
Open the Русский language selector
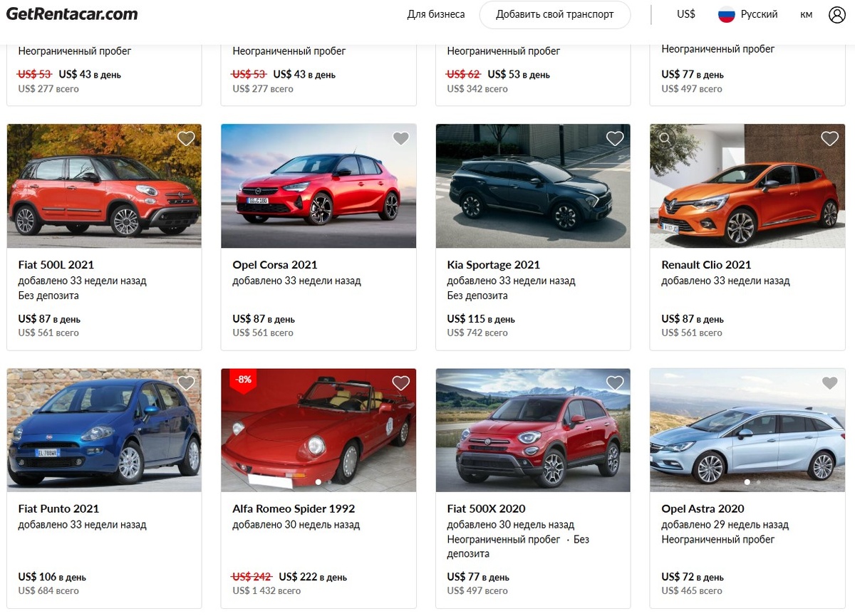tap(757, 14)
